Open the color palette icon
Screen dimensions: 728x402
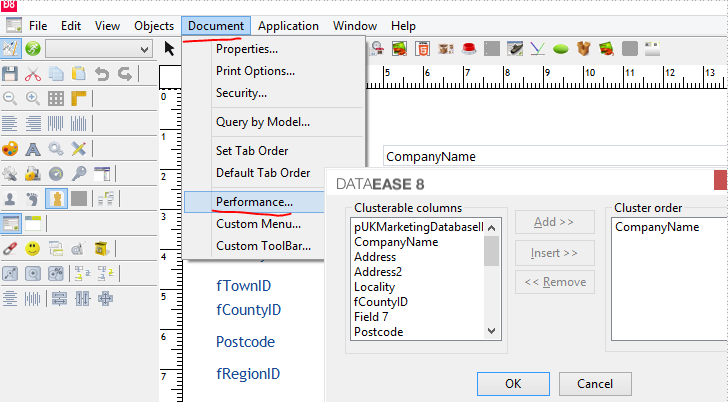coord(10,149)
